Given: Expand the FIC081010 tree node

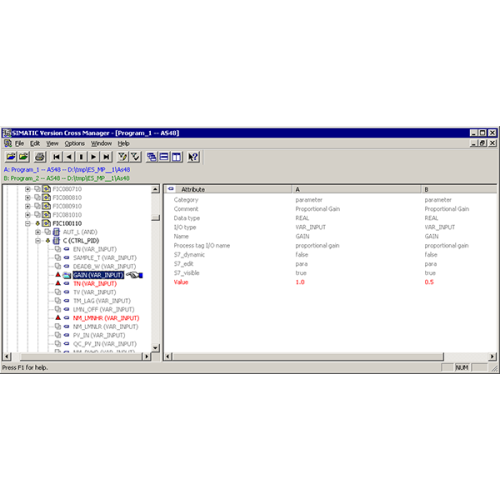Looking at the screenshot, I should click(x=28, y=215).
